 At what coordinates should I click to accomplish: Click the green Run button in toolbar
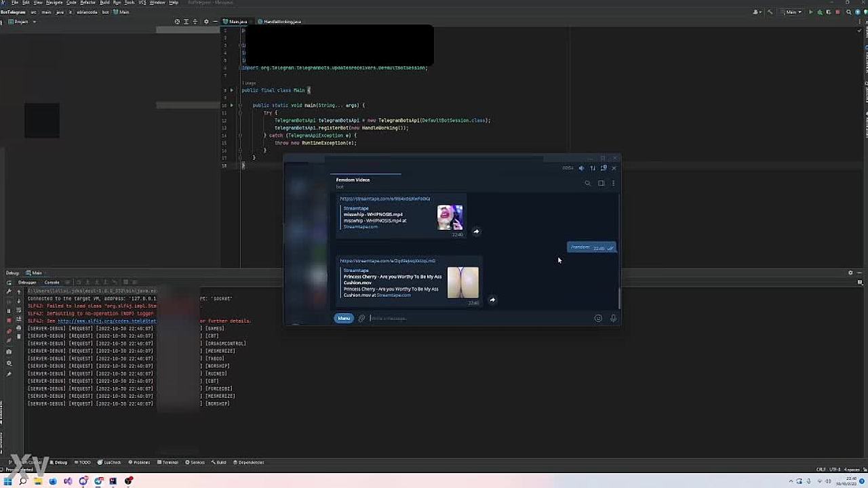[x=811, y=12]
